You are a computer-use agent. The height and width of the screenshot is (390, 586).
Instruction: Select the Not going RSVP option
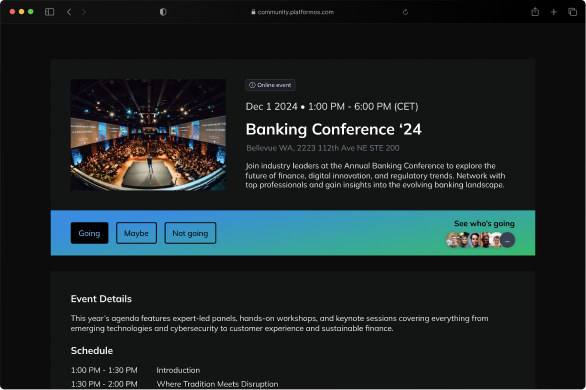[190, 233]
